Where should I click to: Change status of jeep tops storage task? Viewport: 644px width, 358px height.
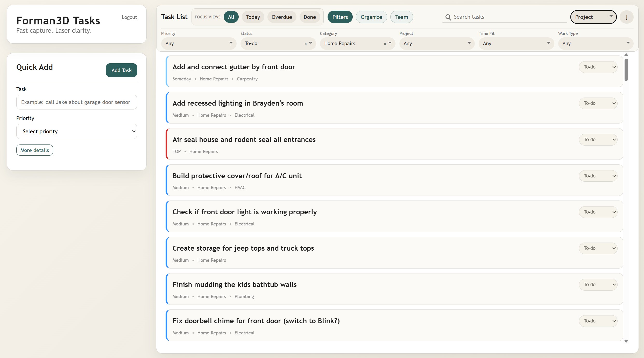[x=598, y=248]
